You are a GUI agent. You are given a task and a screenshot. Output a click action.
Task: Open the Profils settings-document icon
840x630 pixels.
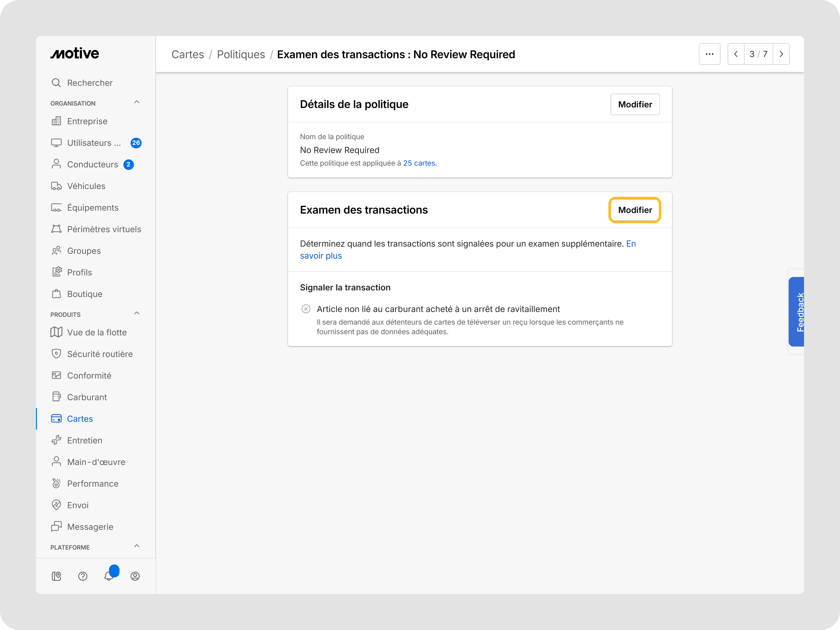pos(56,272)
